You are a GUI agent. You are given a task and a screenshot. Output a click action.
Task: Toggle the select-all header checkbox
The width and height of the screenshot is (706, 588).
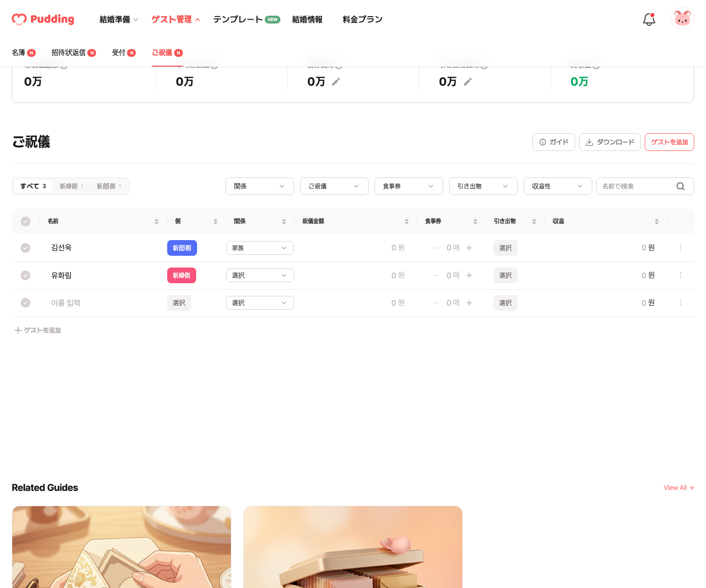(x=25, y=221)
